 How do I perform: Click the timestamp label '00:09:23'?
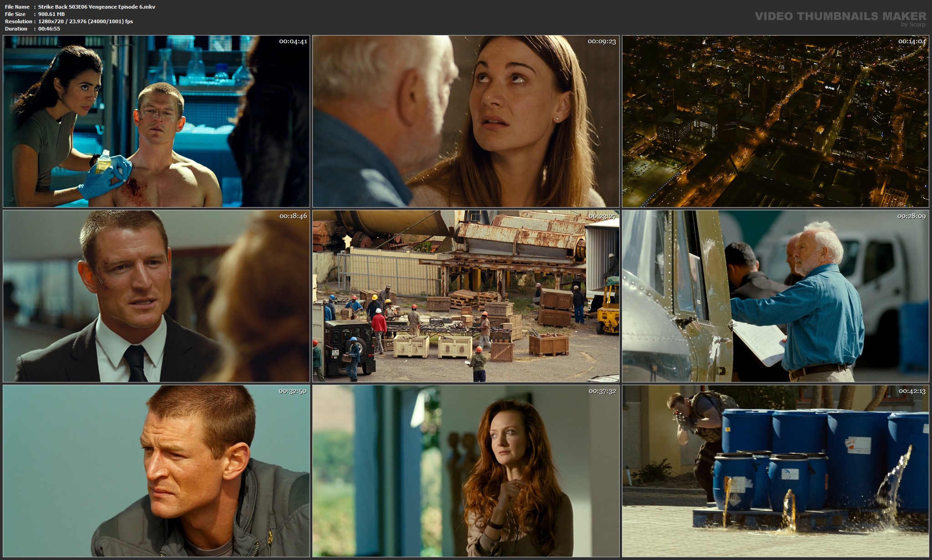click(x=602, y=41)
